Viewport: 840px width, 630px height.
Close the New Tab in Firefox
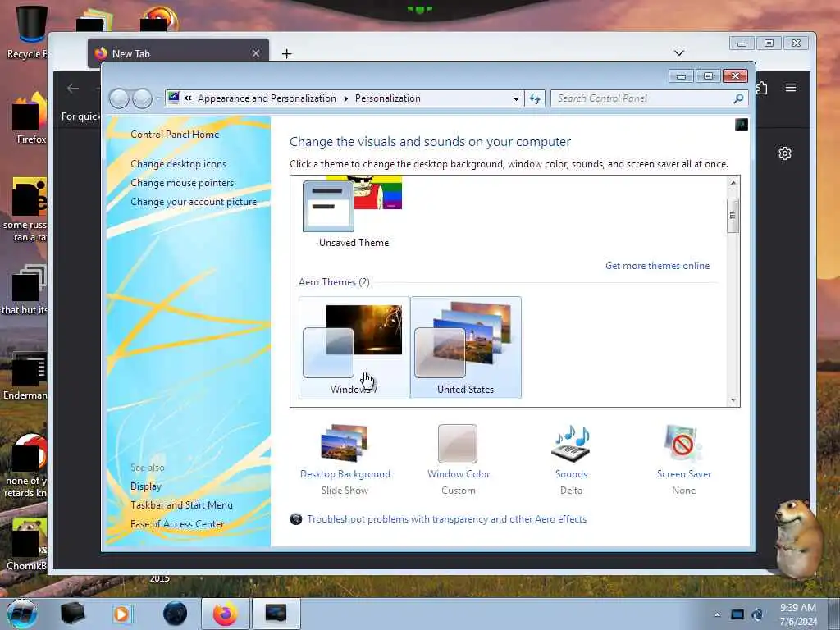tap(256, 53)
